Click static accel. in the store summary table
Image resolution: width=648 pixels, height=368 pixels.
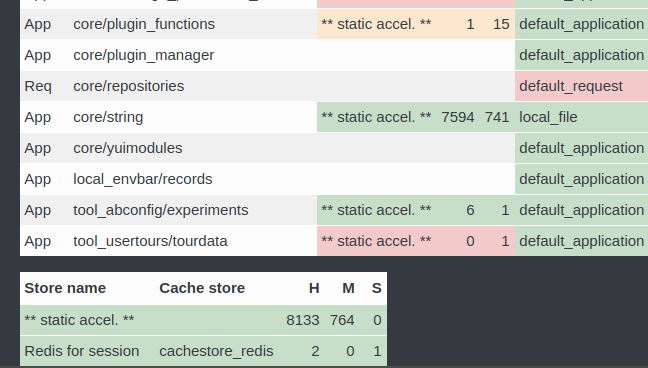pyautogui.click(x=79, y=320)
